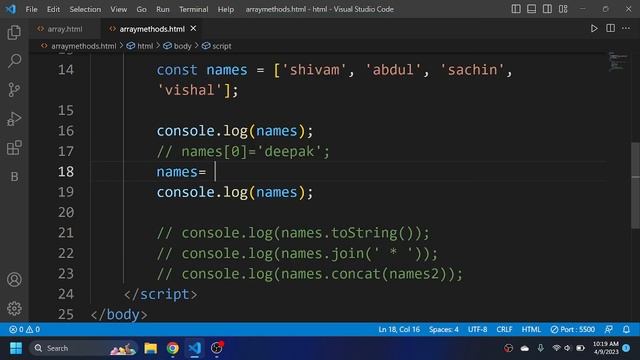Click the closing script tag
Viewport: 640px width, 360px height.
coord(160,294)
